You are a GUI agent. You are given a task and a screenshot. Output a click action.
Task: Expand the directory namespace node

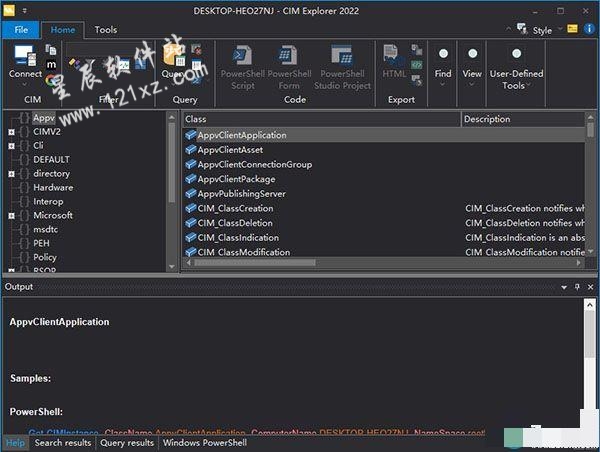point(11,174)
